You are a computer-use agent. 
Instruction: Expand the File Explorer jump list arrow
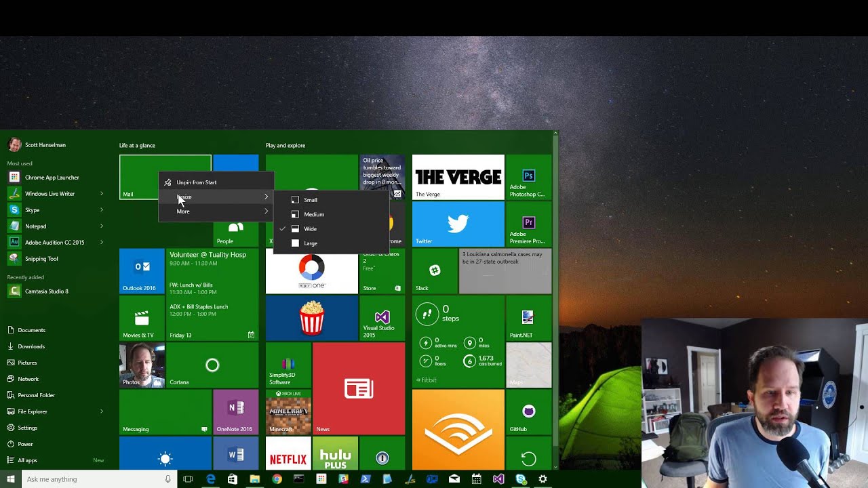click(102, 411)
